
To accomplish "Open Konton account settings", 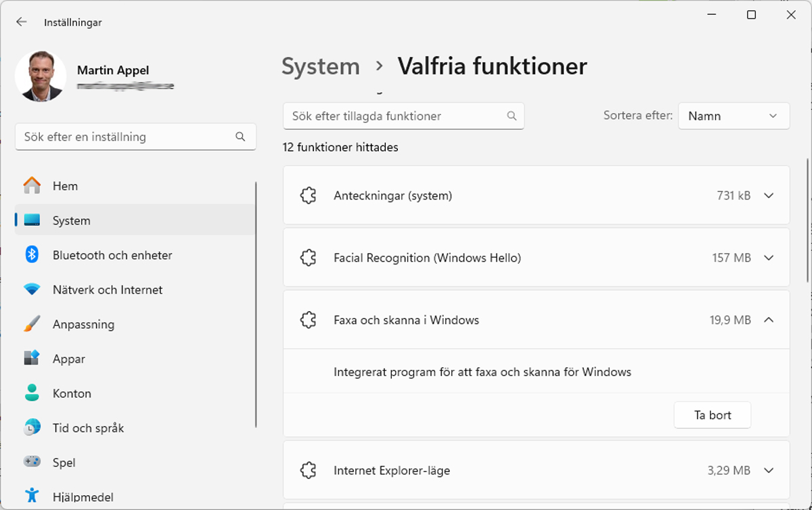I will pos(72,394).
